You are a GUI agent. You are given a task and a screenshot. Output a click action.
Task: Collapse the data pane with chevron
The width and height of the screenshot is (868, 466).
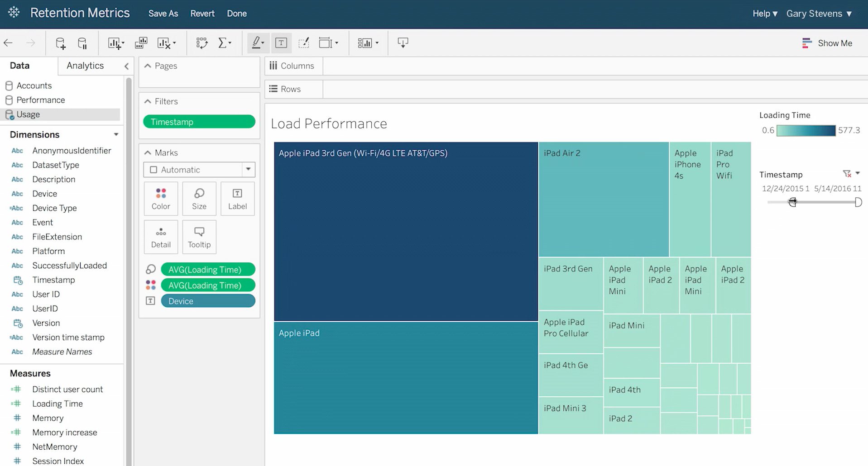point(127,66)
